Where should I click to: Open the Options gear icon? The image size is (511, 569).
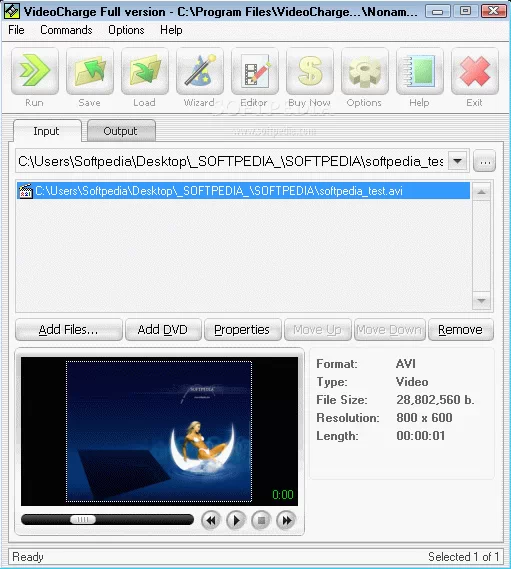(x=365, y=71)
